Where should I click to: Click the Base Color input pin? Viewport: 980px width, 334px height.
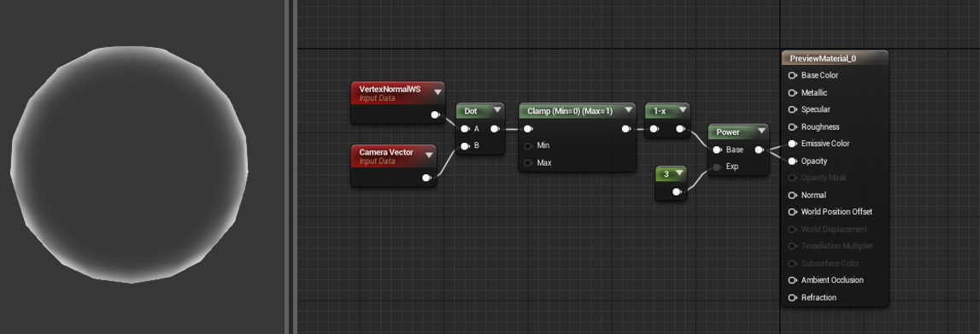793,75
